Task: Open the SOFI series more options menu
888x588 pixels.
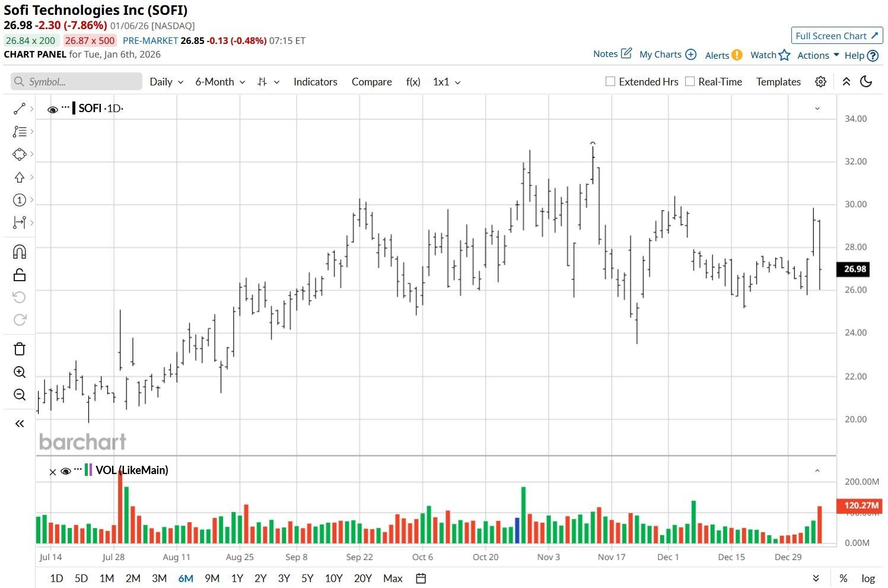Action: 65,108
